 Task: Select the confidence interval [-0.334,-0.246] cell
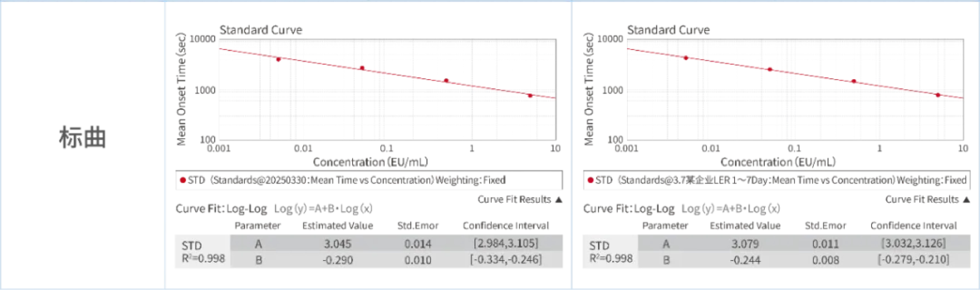coord(506,259)
